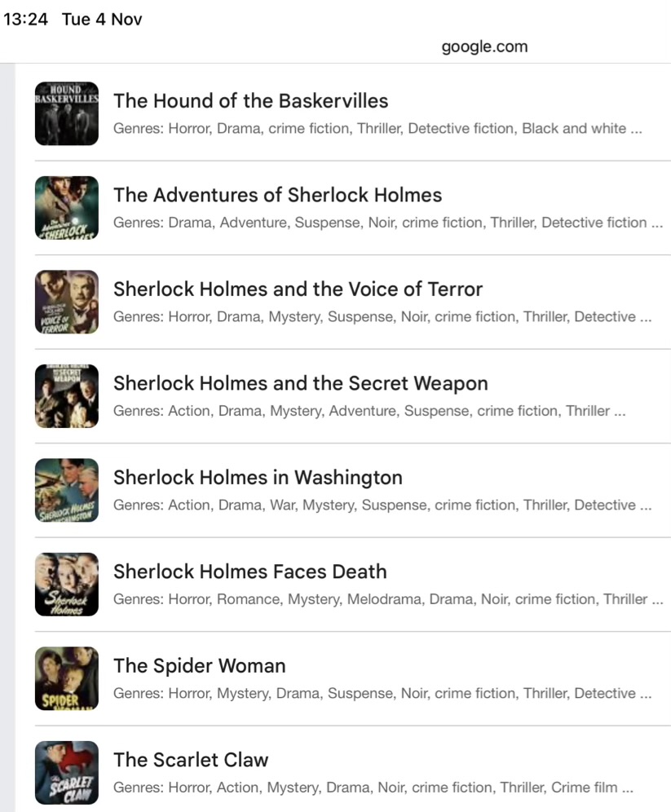The width and height of the screenshot is (671, 812).
Task: Open the Secret Weapon poster image
Action: coord(67,396)
